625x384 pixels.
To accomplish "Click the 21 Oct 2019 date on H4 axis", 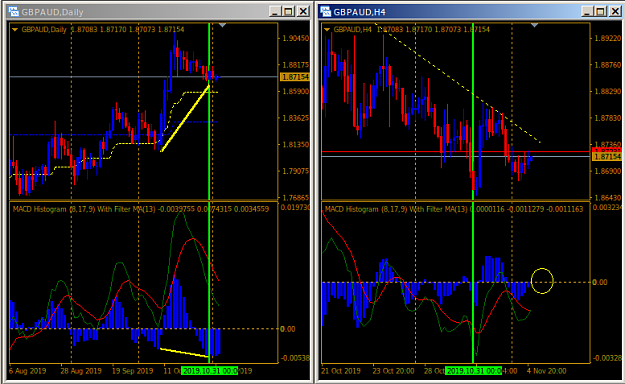I will (x=340, y=371).
